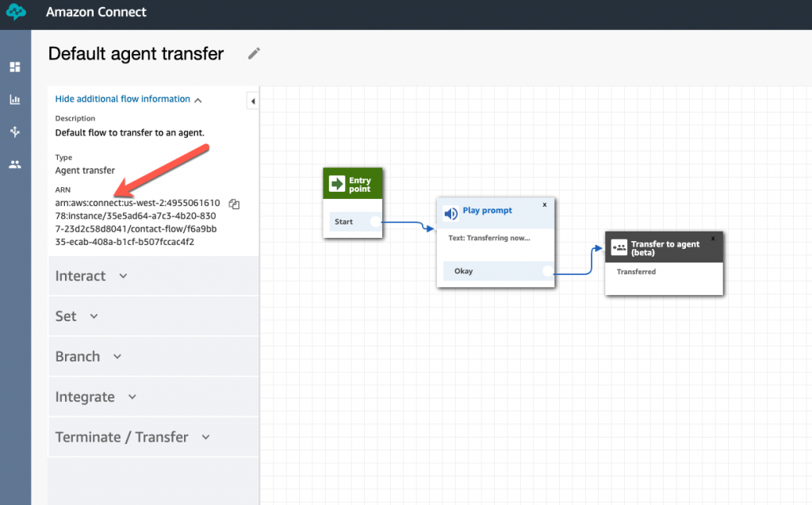
Task: Open the metrics bar chart sidebar icon
Action: pos(15,100)
